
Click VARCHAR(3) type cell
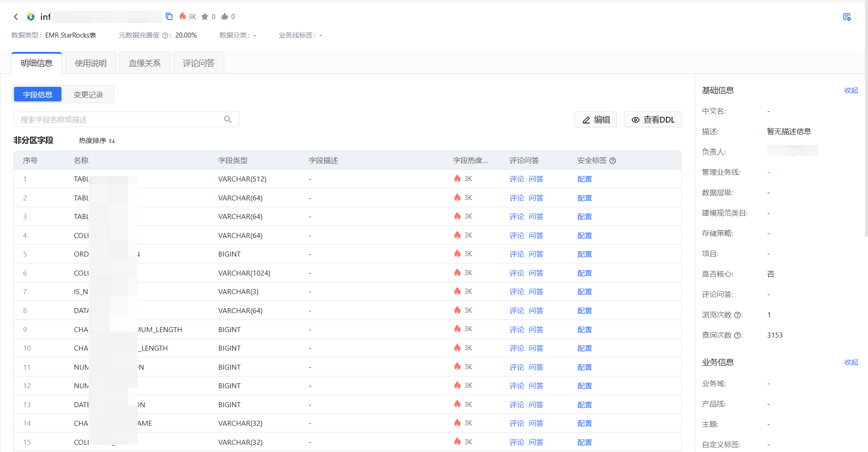(x=238, y=292)
